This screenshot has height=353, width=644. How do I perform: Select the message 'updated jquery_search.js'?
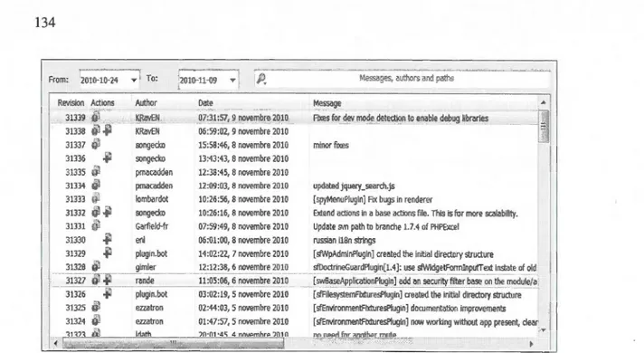coord(354,186)
